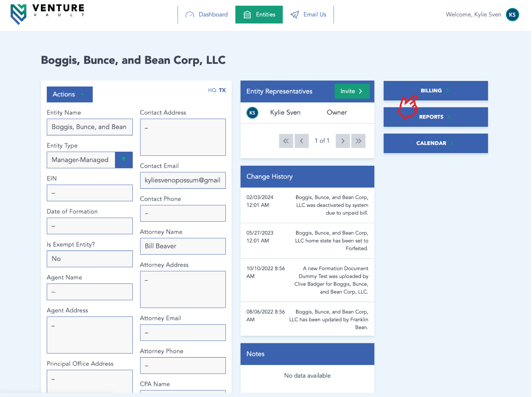Open the Calendar section
The width and height of the screenshot is (532, 397).
point(435,143)
